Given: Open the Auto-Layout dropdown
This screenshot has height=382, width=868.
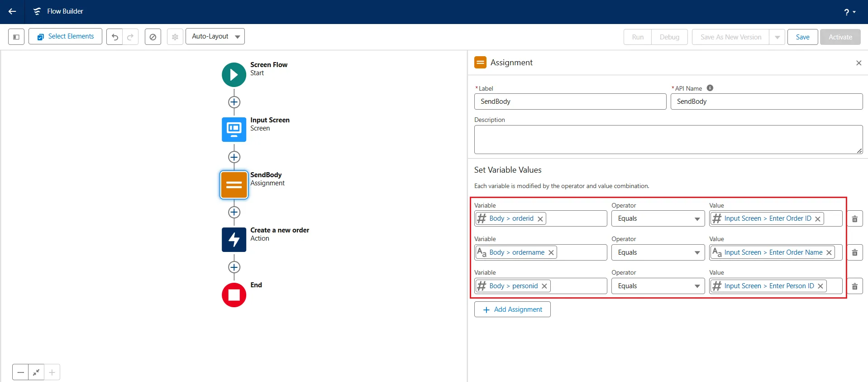Looking at the screenshot, I should click(x=215, y=36).
